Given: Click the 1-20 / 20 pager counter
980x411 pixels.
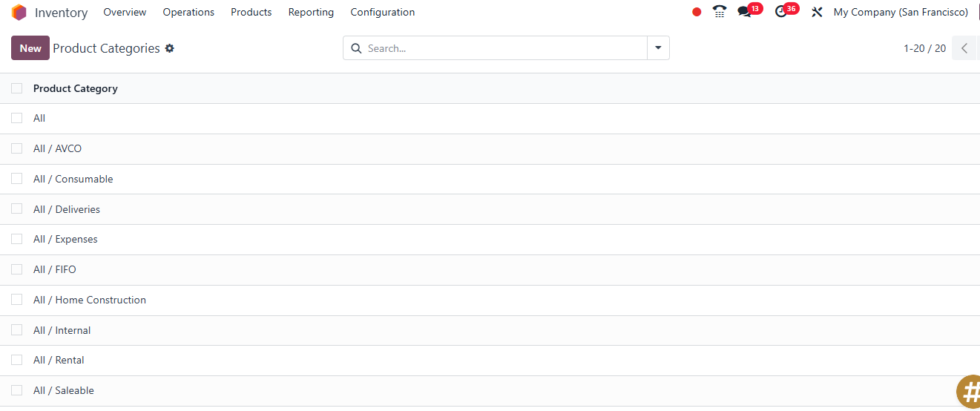Looking at the screenshot, I should tap(924, 48).
